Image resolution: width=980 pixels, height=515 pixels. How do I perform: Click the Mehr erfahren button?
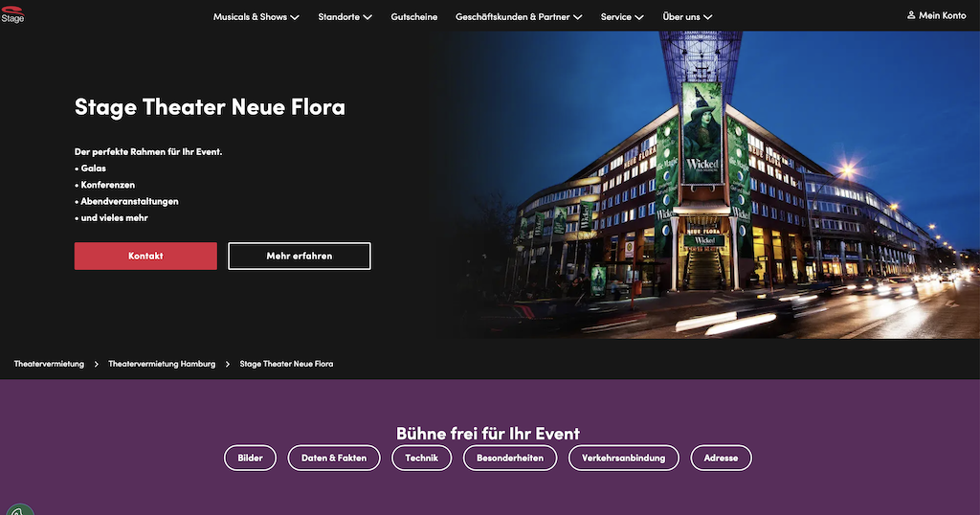click(x=300, y=257)
